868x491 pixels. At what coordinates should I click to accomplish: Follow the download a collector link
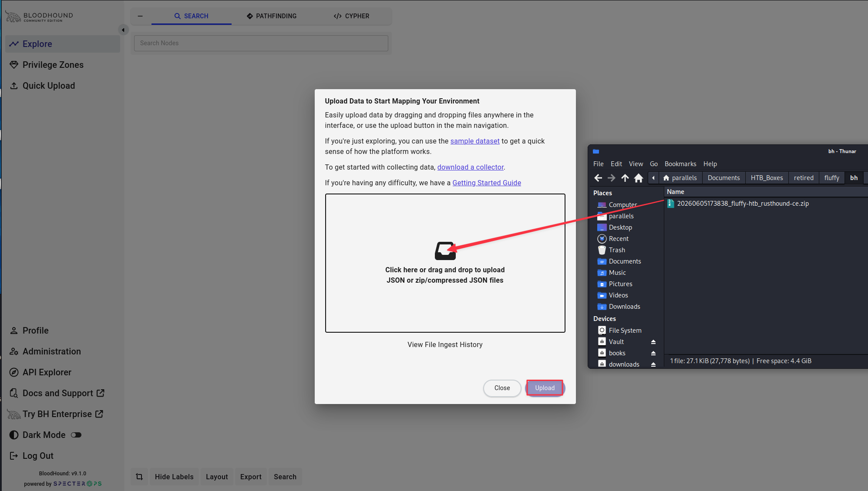(471, 167)
